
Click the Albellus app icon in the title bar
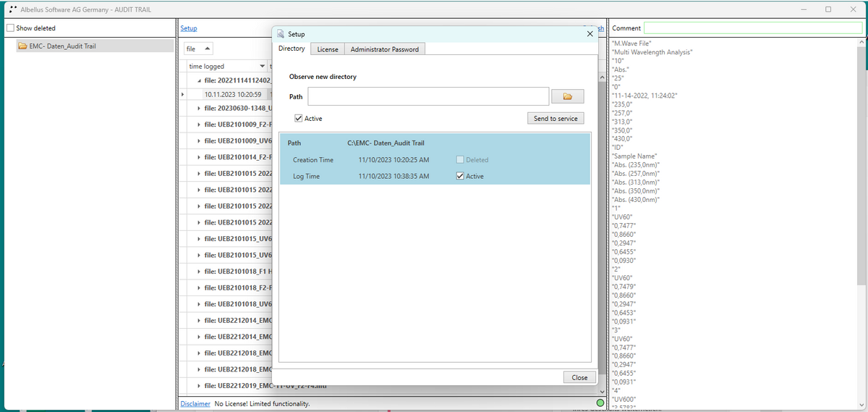click(x=13, y=9)
